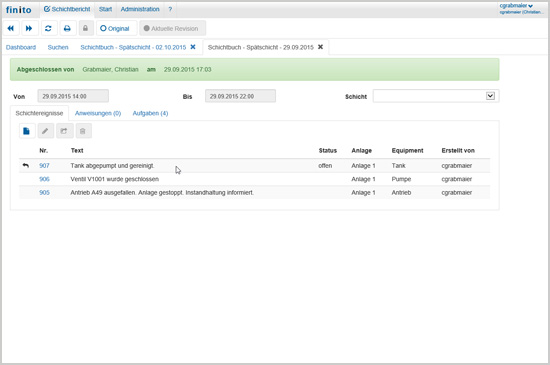Click the Von date field
The height and width of the screenshot is (365, 550).
(x=73, y=96)
